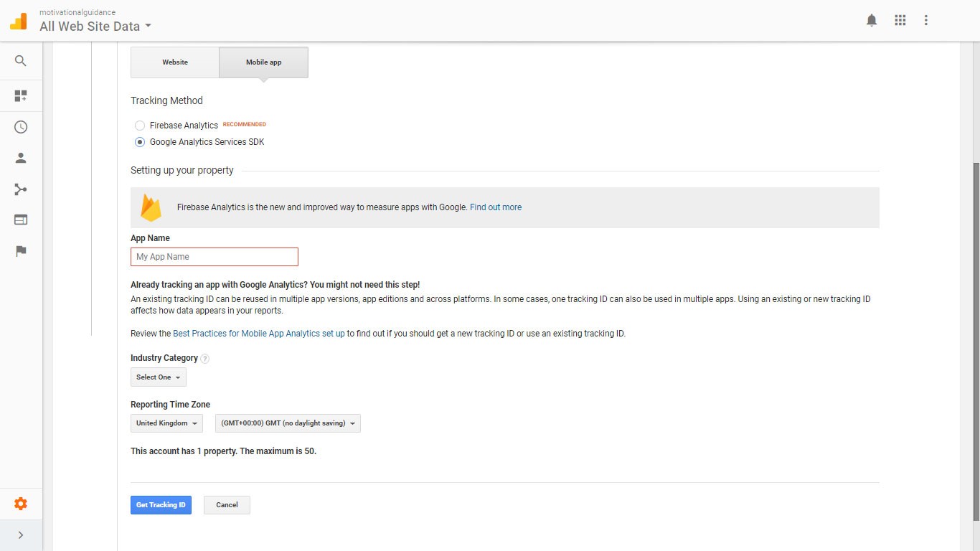
Task: Open Best Practices for Mobile App Analytics link
Action: [259, 334]
